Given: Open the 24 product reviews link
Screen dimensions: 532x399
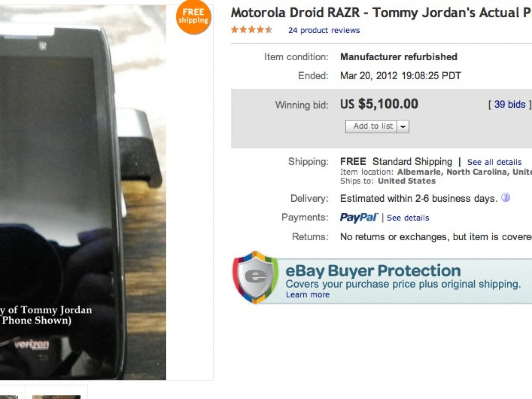Looking at the screenshot, I should coord(324,30).
